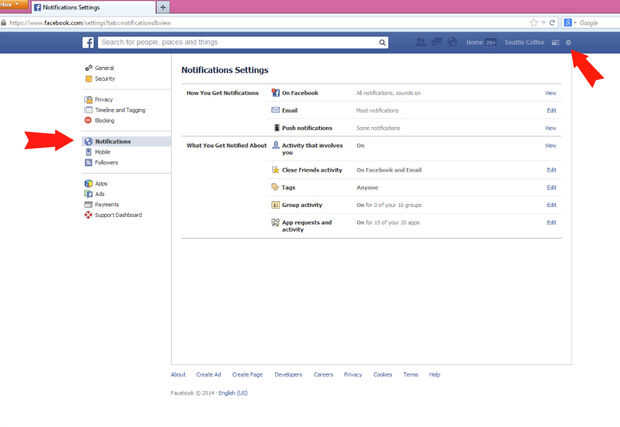Click the Ads icon in sidebar

89,194
